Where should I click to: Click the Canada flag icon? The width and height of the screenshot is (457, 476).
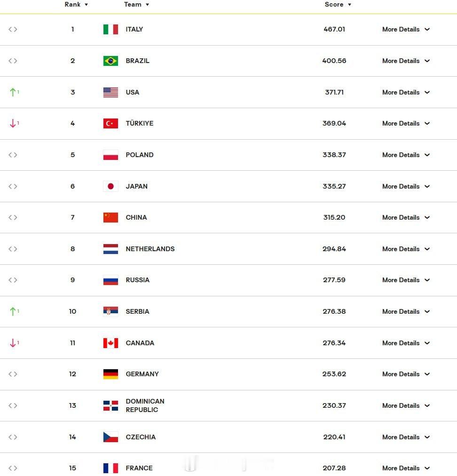110,343
